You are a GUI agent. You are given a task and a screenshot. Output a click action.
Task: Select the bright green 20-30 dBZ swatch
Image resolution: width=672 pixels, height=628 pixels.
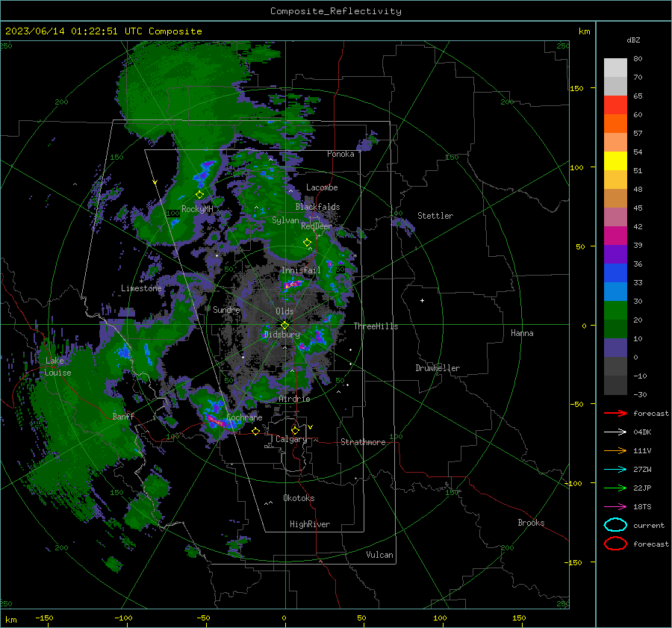pos(615,310)
